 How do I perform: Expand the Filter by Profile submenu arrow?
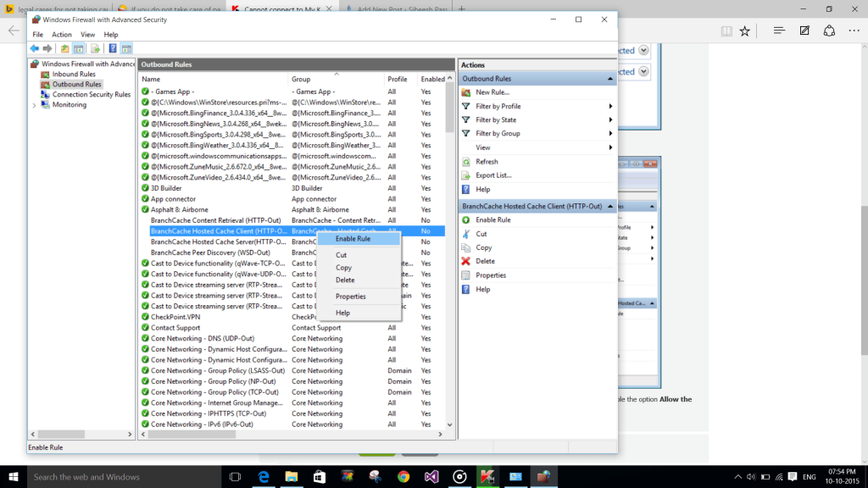point(610,106)
